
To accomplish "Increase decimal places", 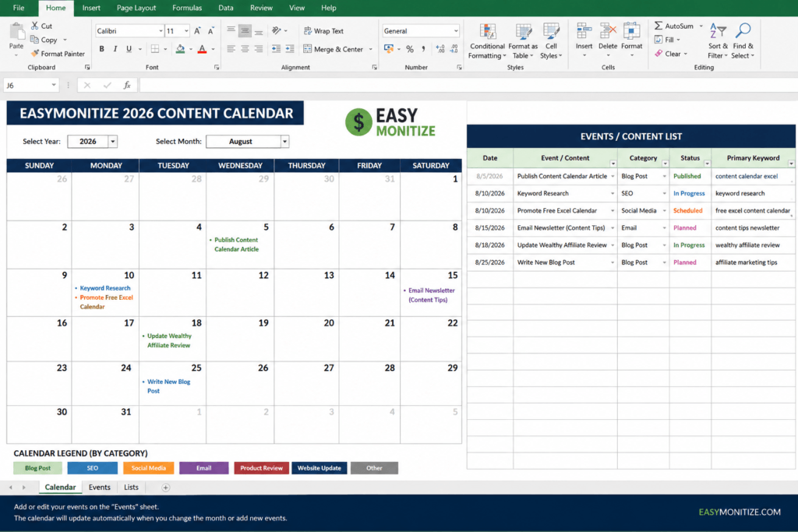I will point(440,49).
